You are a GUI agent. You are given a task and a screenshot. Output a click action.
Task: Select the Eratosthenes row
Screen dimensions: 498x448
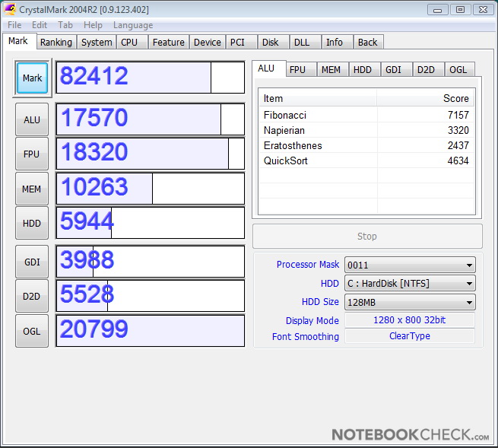[366, 145]
